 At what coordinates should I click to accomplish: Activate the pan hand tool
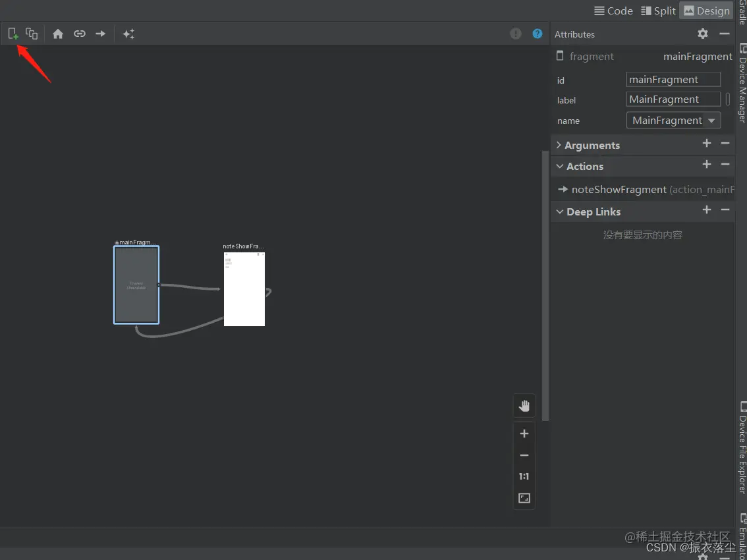(x=524, y=406)
